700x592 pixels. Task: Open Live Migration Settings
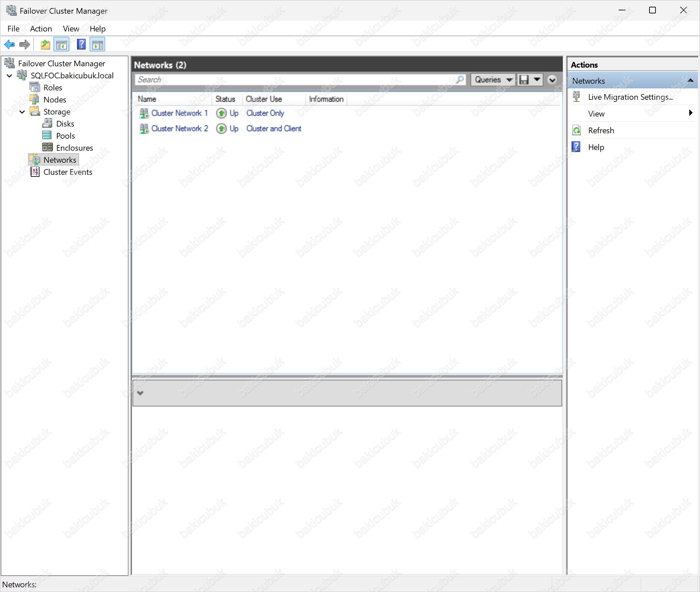(x=630, y=97)
